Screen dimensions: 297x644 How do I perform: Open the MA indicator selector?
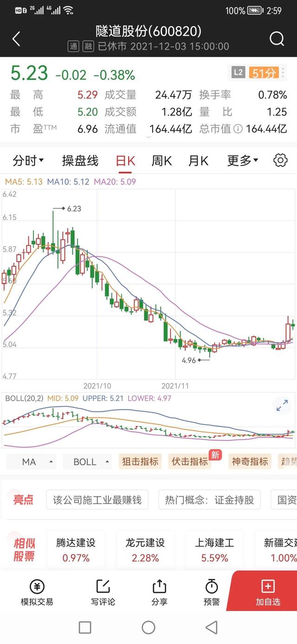(x=32, y=462)
